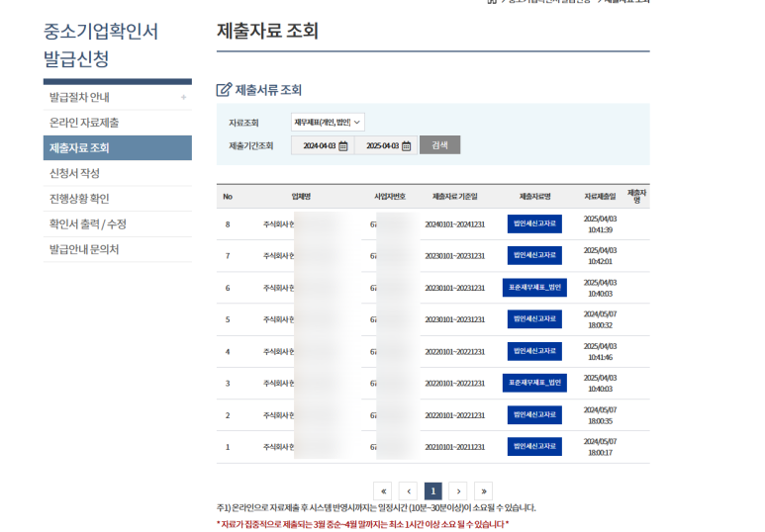
Task: Open the 자료조회 dropdown 재무제표(개인, 법인)
Action: (x=328, y=122)
